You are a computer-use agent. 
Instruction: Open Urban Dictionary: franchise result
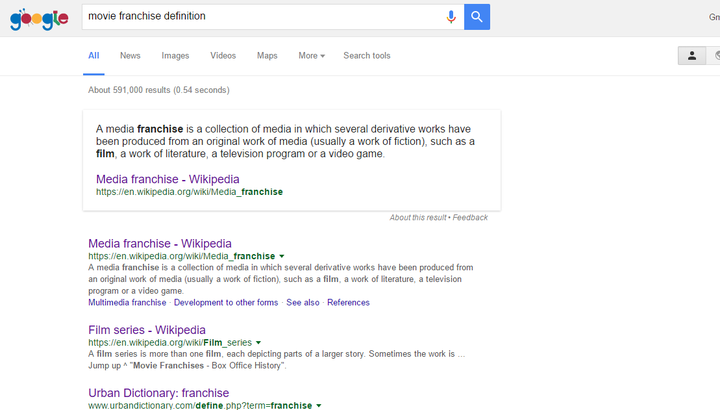pyautogui.click(x=158, y=393)
